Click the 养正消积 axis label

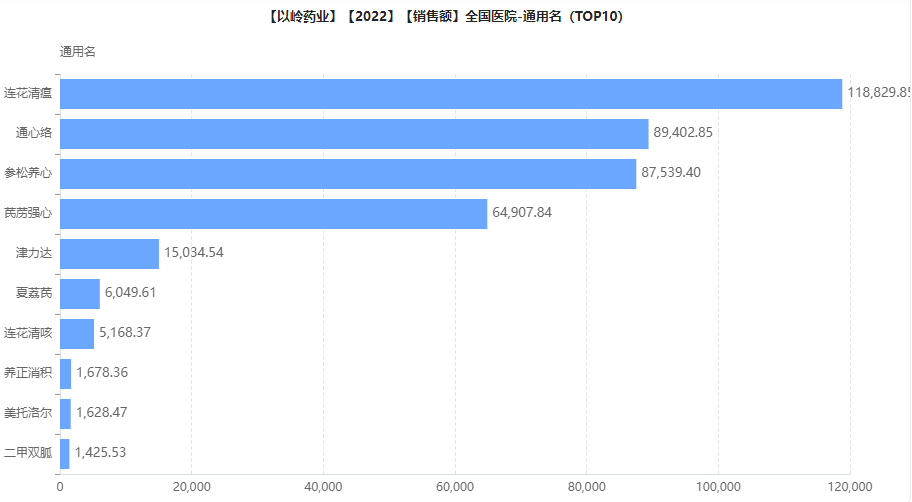(28, 373)
